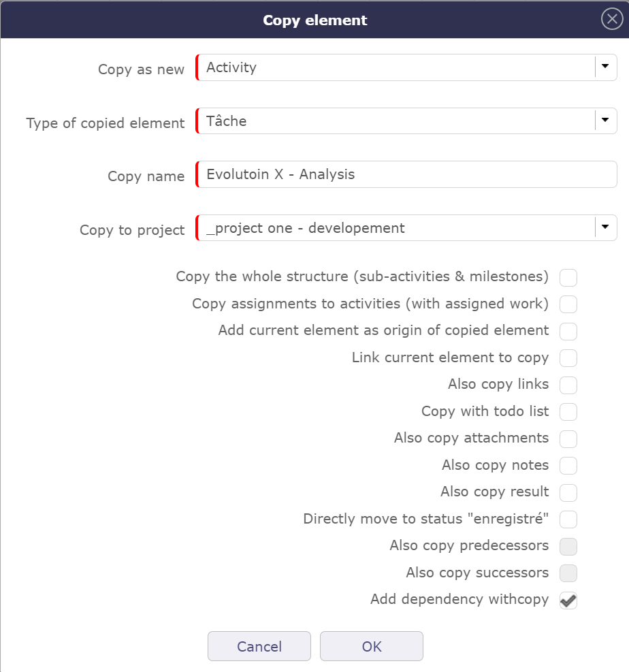Check "Copy assignments to activities"
Screen dimensions: 629x672
point(568,304)
